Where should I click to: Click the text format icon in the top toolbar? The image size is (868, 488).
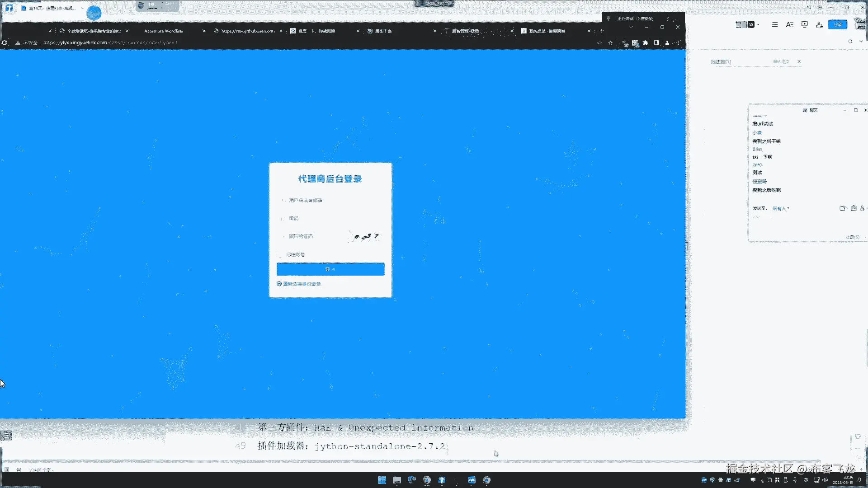(x=789, y=24)
